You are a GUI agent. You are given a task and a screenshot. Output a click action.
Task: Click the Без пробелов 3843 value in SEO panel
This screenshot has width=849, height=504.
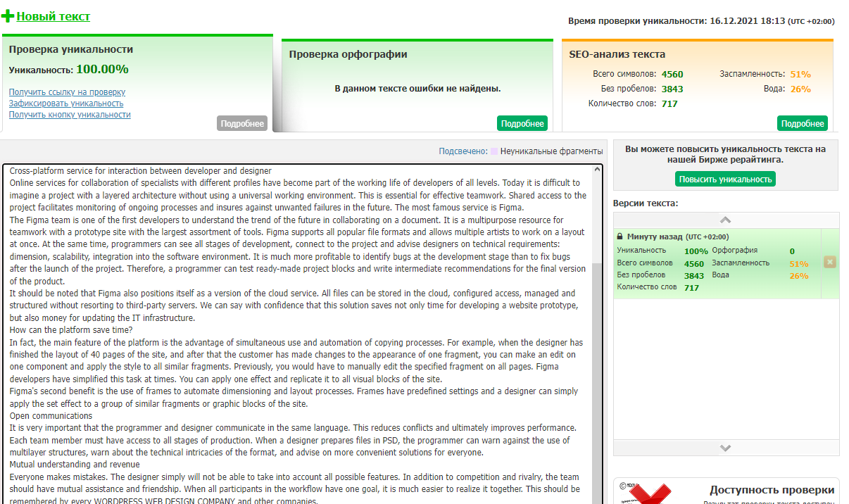[672, 89]
